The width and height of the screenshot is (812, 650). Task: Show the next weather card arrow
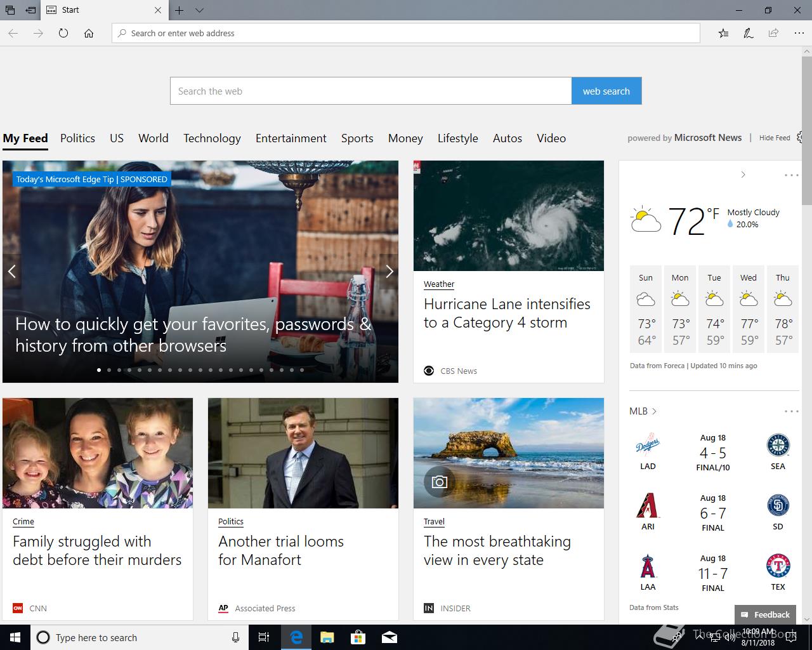point(743,175)
